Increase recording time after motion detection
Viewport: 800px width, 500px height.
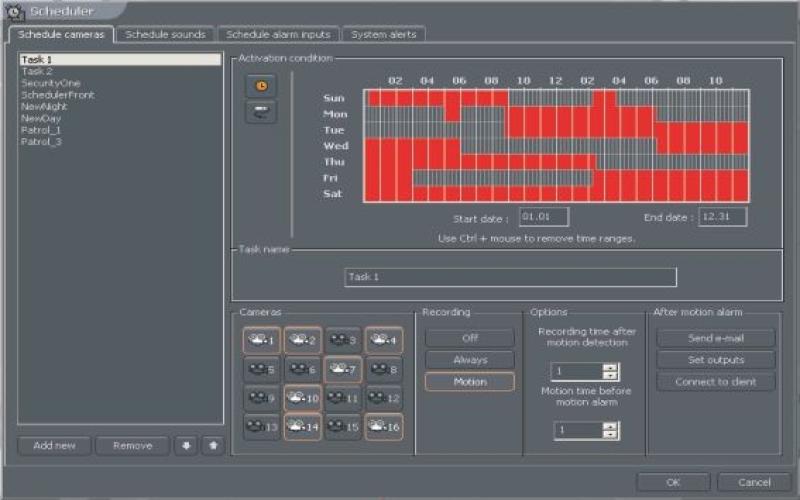(x=611, y=367)
